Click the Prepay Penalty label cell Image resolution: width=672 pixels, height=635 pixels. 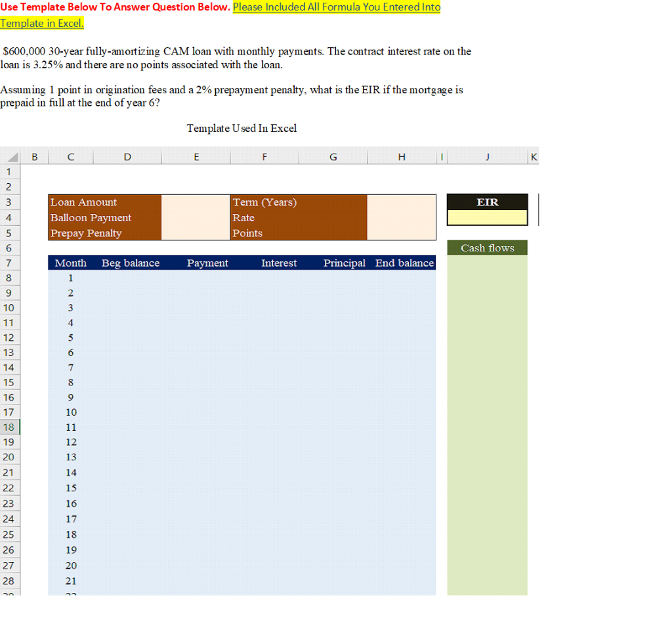105,233
